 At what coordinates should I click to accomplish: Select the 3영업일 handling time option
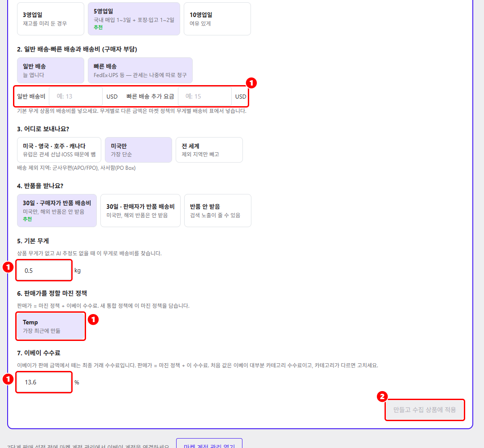(x=51, y=19)
